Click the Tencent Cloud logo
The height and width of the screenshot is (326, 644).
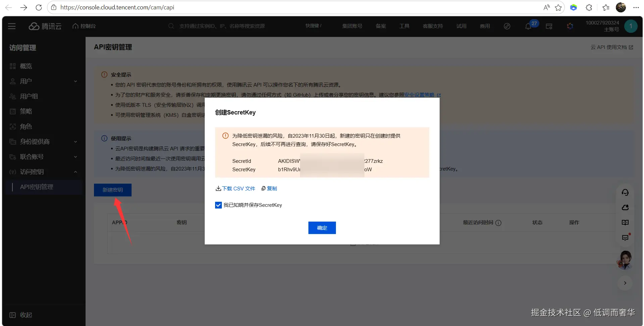pos(45,26)
